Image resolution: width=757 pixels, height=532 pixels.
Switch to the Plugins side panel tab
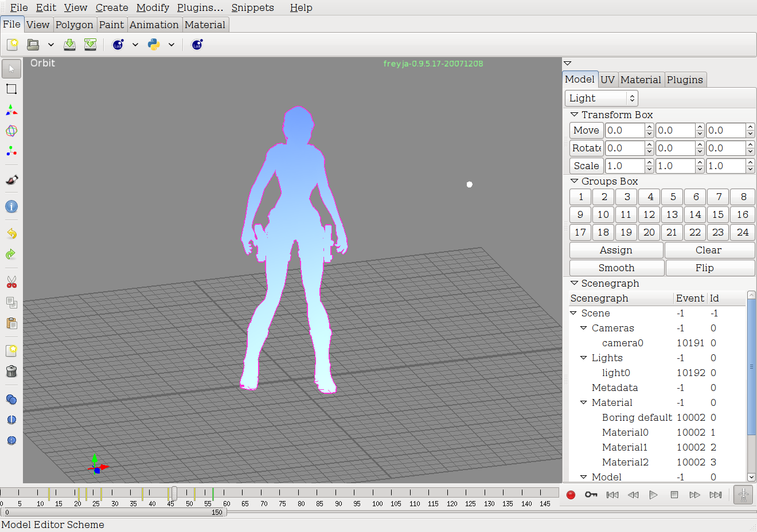click(x=685, y=80)
